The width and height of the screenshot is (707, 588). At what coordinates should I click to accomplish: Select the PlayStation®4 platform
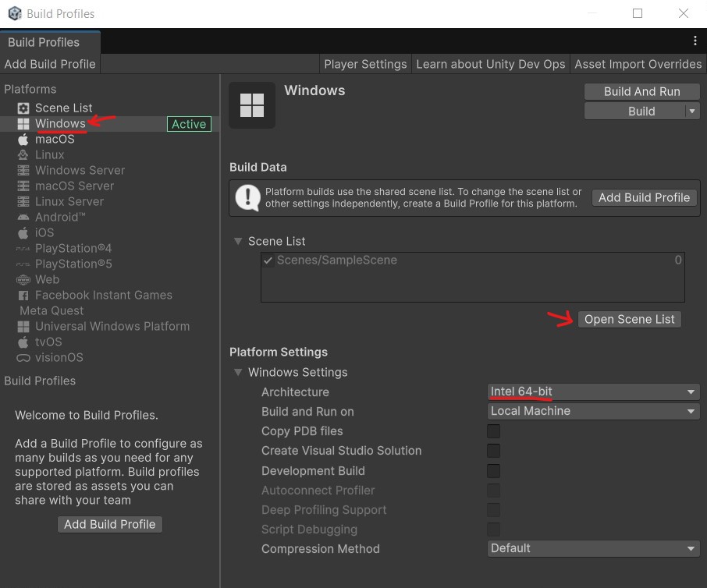[x=109, y=248]
